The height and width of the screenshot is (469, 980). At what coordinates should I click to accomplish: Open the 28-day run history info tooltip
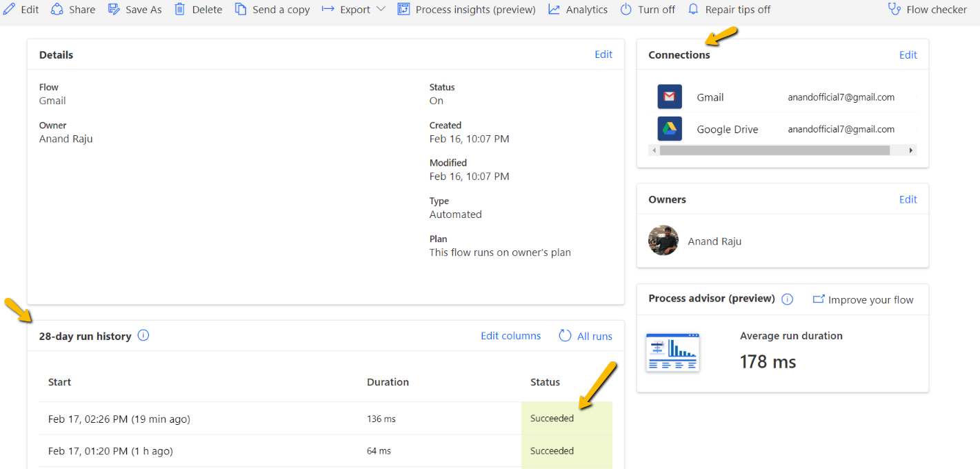143,336
